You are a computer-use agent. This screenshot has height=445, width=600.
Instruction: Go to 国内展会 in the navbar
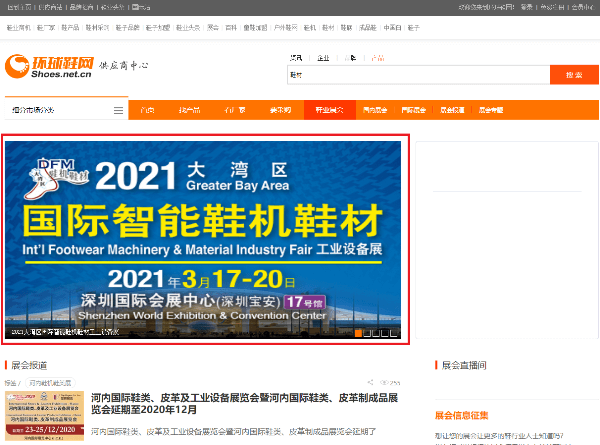(375, 110)
